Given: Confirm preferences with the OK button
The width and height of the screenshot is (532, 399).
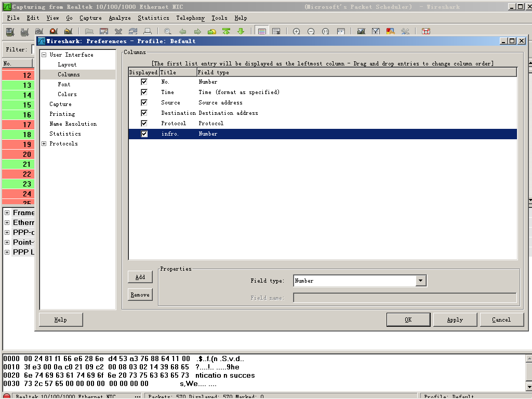Looking at the screenshot, I should pyautogui.click(x=408, y=320).
